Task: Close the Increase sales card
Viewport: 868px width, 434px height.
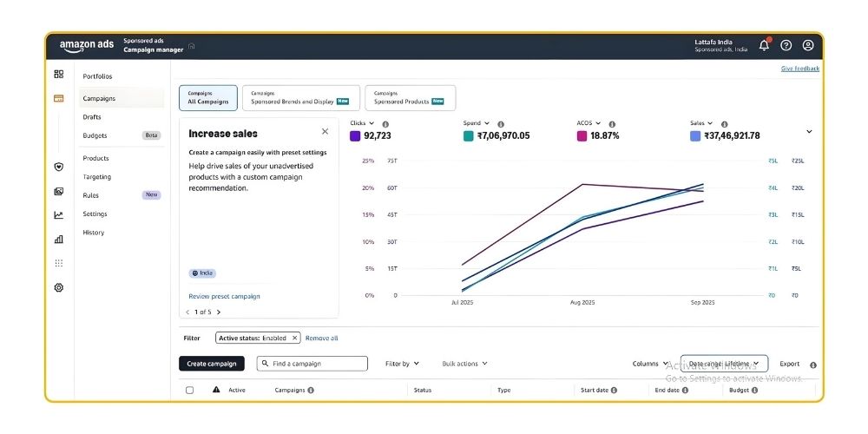Action: click(x=325, y=132)
